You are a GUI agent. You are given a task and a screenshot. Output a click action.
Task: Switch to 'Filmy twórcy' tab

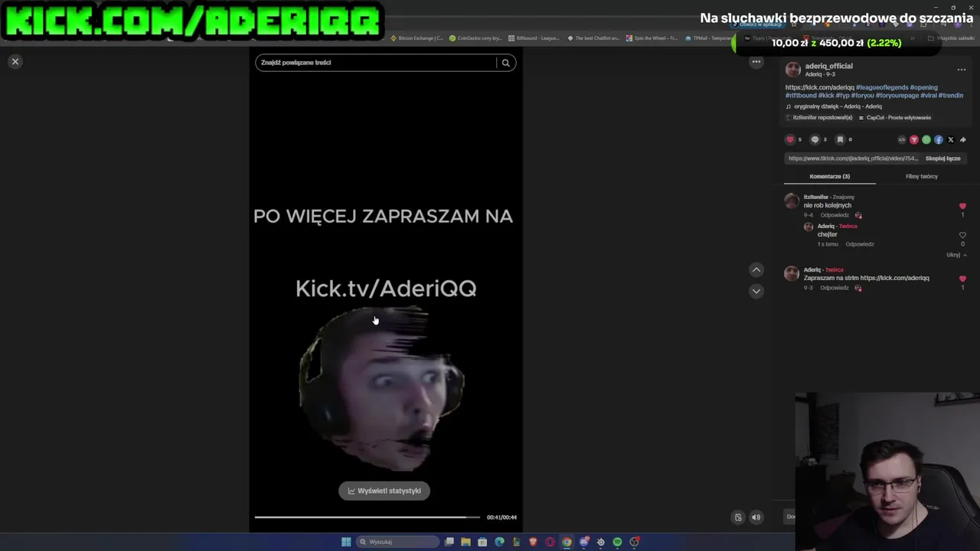922,176
